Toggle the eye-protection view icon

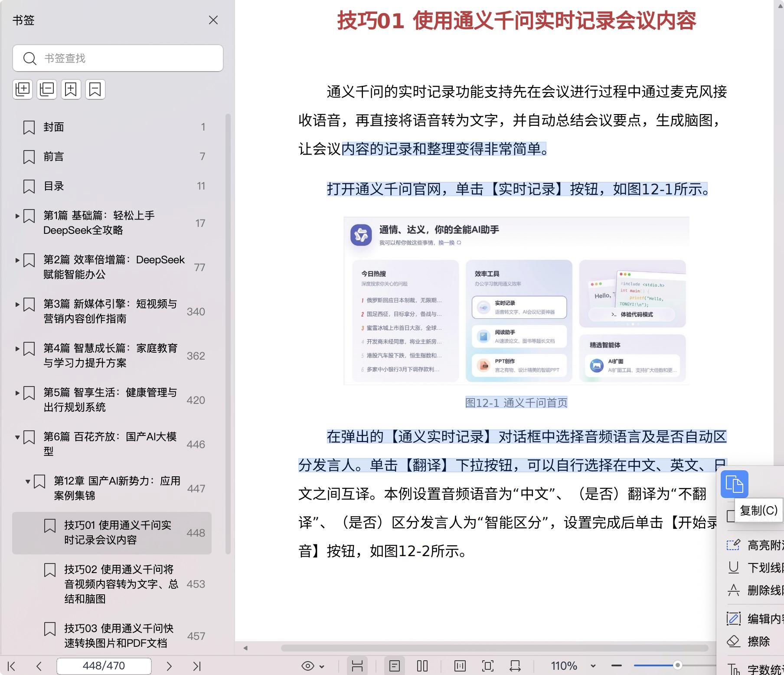pyautogui.click(x=308, y=666)
